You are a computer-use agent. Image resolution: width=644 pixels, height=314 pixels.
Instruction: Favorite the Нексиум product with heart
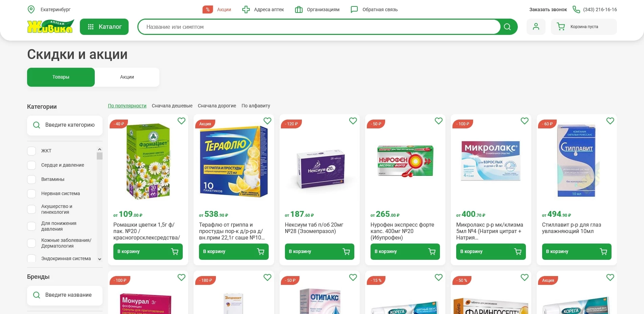pyautogui.click(x=353, y=121)
